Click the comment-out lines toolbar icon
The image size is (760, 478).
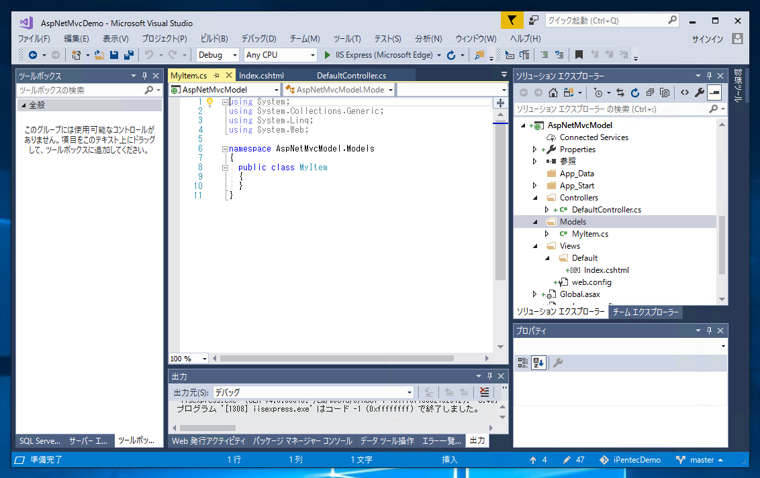click(544, 55)
